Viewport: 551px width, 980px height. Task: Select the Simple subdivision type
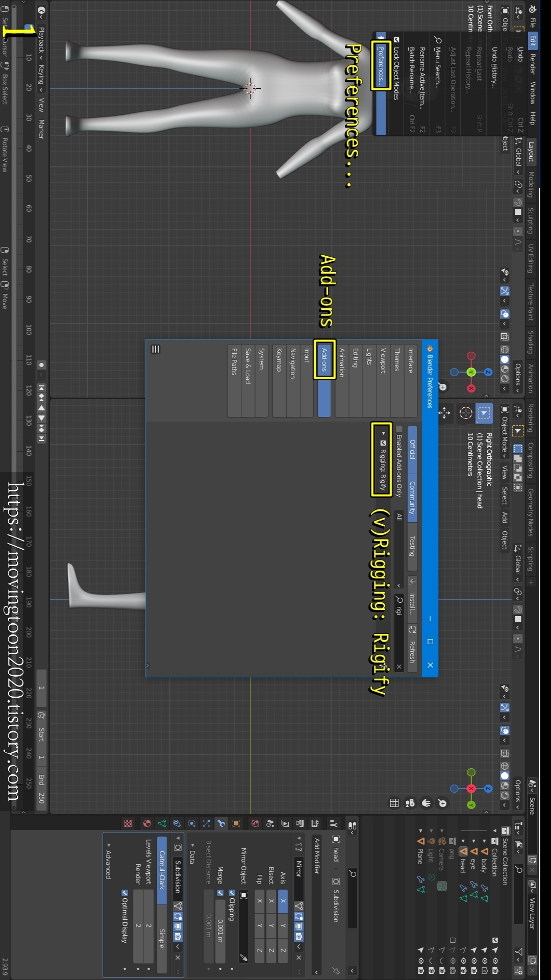pos(162,939)
